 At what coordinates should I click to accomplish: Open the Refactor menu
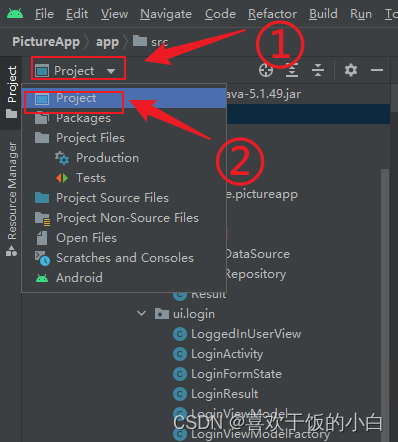pyautogui.click(x=272, y=14)
